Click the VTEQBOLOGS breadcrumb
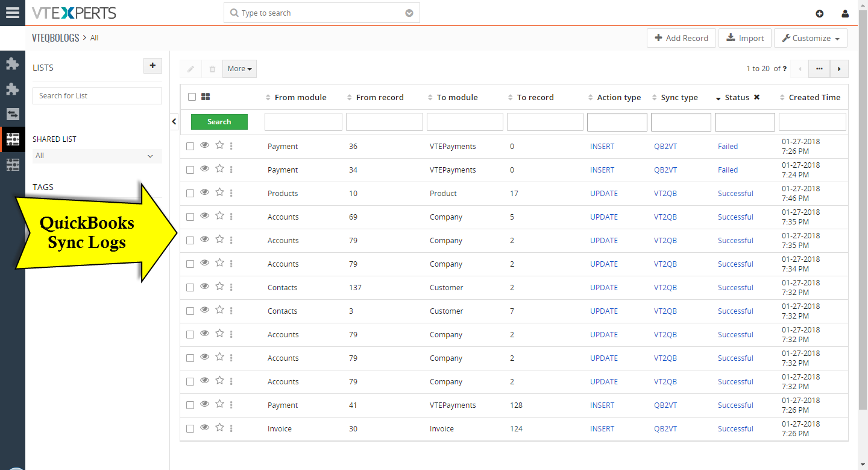This screenshot has height=470, width=868. point(55,37)
